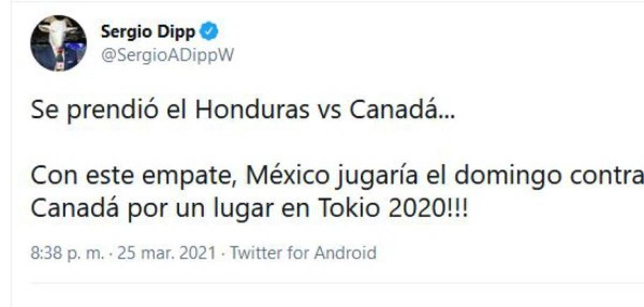This screenshot has width=644, height=307.
Task: Visit the @SergioADippW handle link
Action: coord(167,55)
